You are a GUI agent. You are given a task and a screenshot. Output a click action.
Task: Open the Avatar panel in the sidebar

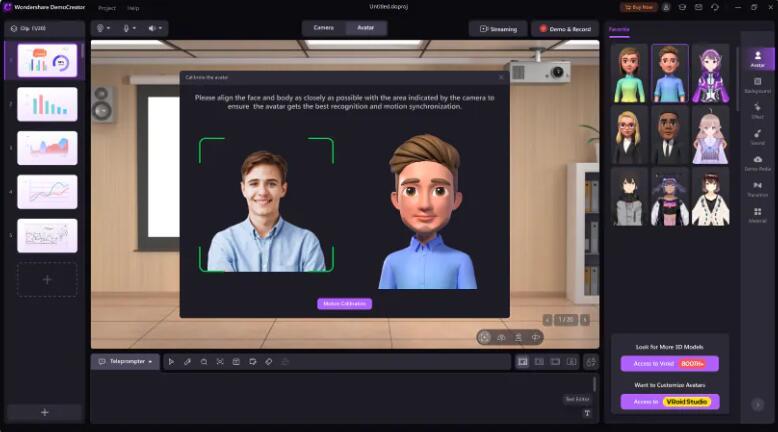[757, 59]
